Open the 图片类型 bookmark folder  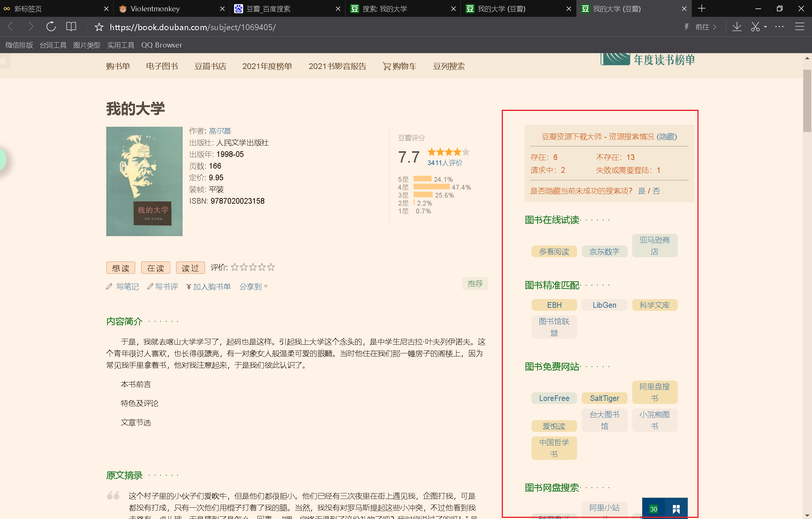[x=87, y=45]
